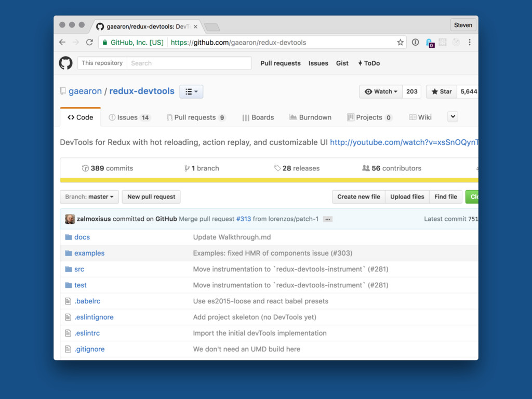Click ToDo in the top navigation

369,63
